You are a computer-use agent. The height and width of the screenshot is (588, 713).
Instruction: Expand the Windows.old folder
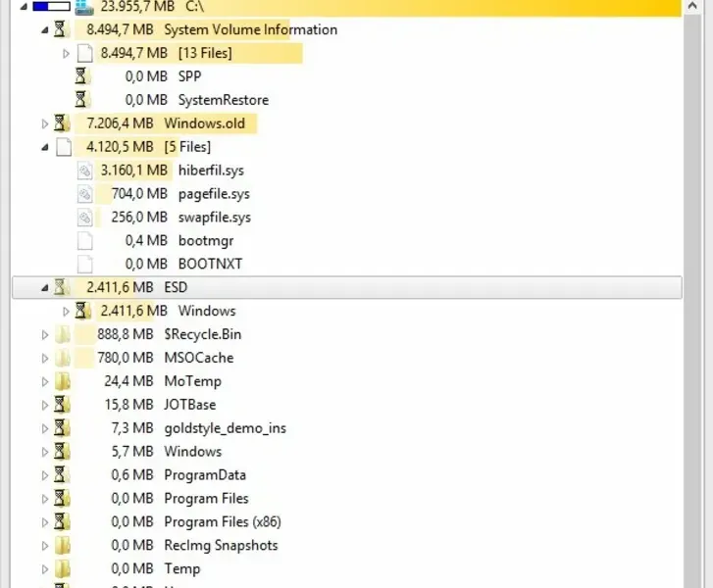[x=44, y=123]
